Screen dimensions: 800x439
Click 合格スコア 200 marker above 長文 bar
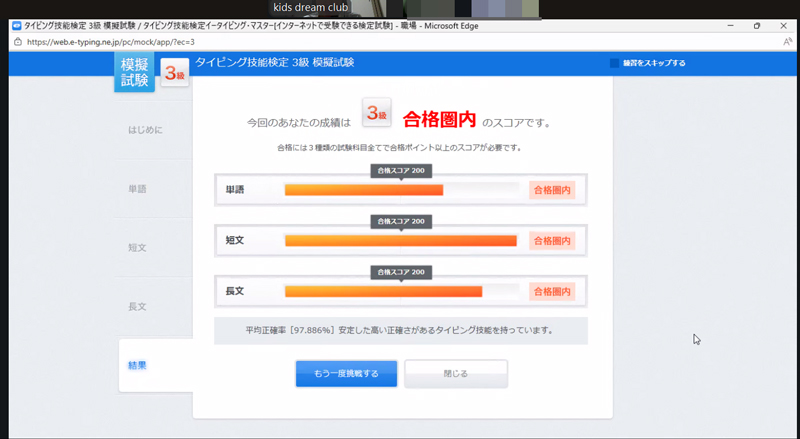(x=401, y=272)
